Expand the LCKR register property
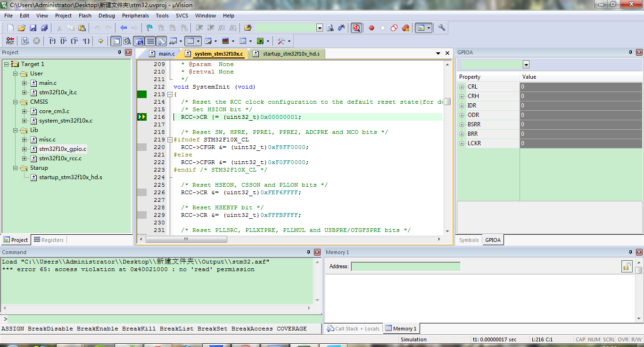Image resolution: width=644 pixels, height=347 pixels. click(x=462, y=143)
